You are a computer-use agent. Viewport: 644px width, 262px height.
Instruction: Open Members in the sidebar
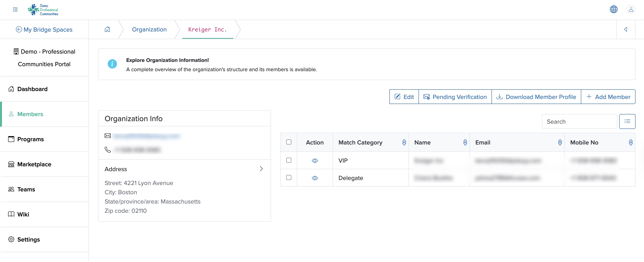point(45,114)
